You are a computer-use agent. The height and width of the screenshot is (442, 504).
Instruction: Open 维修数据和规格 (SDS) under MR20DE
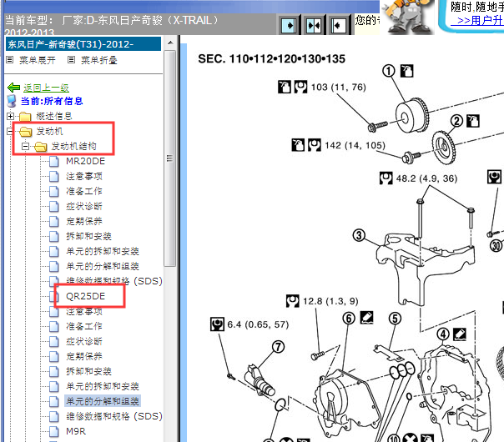click(114, 281)
